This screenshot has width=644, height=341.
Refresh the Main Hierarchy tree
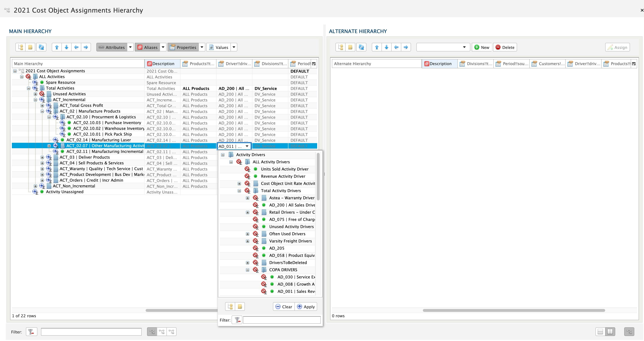point(41,47)
